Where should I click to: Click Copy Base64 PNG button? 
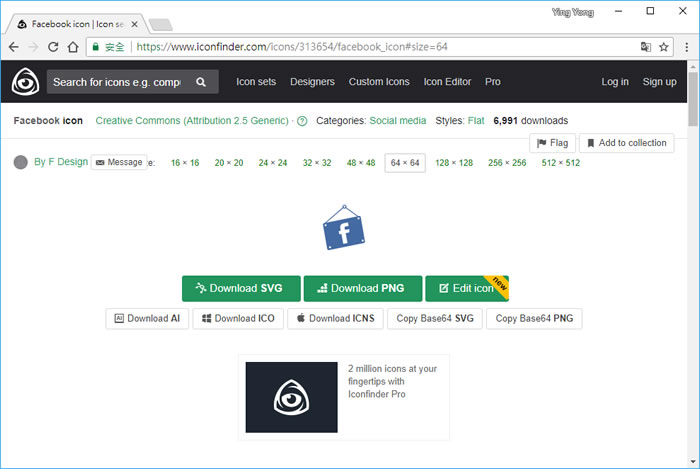[x=534, y=319]
